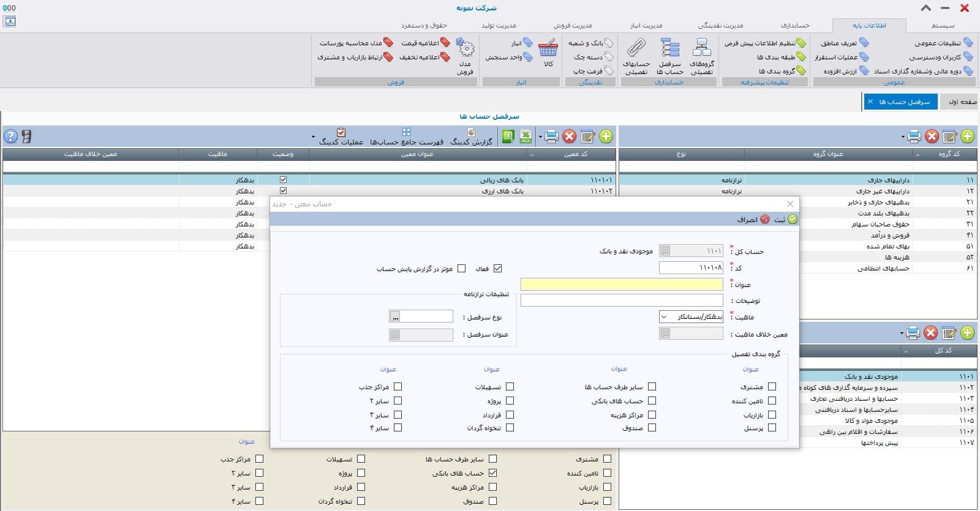Open the ماهیت combo box dropdown
The width and height of the screenshot is (980, 511).
[664, 317]
